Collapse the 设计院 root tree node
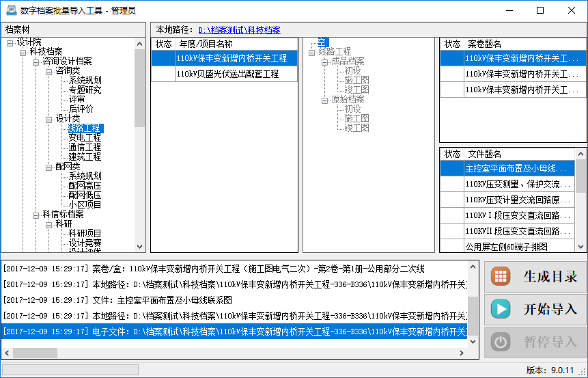 pyautogui.click(x=10, y=42)
